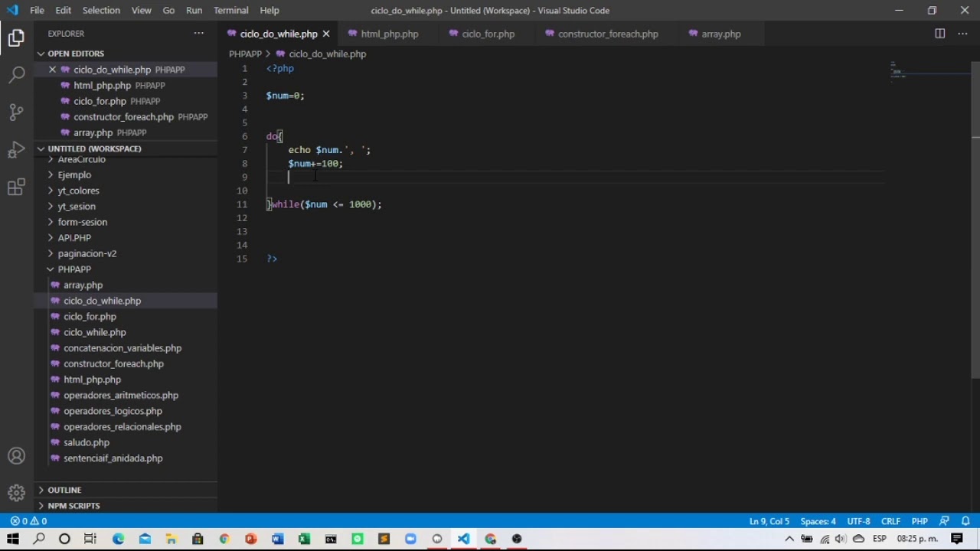Open Excel from taskbar
This screenshot has height=551, width=980.
click(x=304, y=539)
